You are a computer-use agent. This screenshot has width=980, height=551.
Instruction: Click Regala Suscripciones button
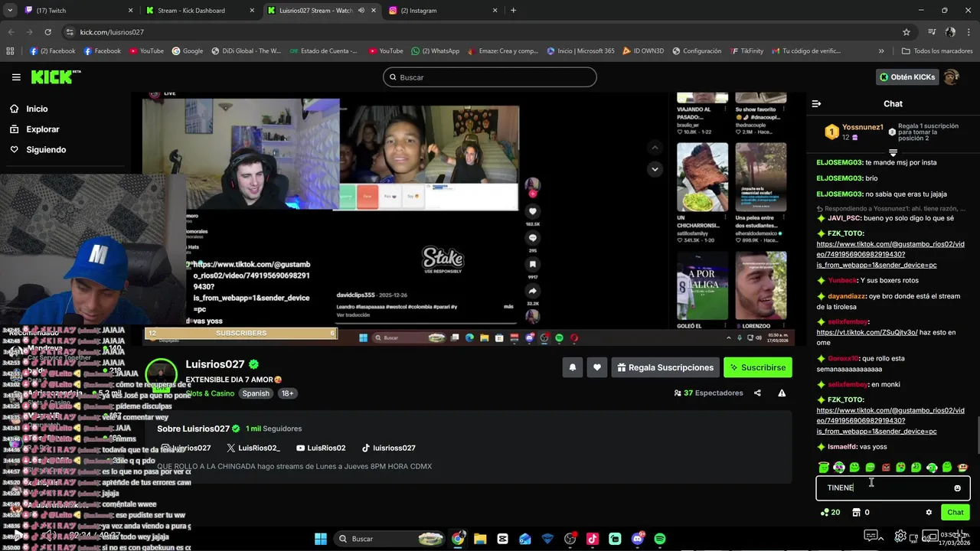665,367
